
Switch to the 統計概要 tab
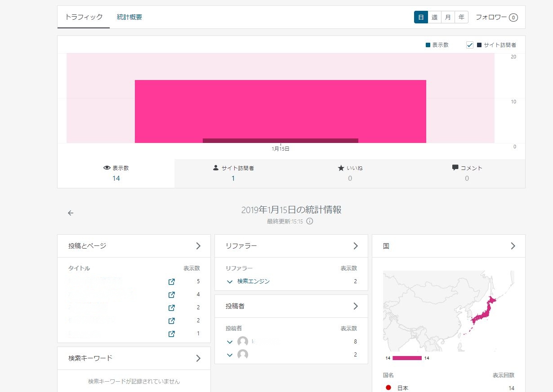[129, 17]
